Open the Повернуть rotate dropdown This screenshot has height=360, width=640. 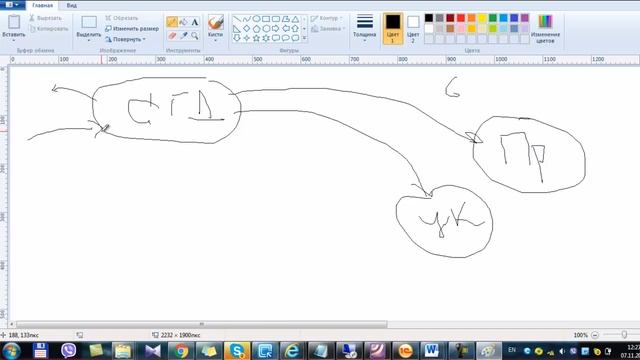126,39
